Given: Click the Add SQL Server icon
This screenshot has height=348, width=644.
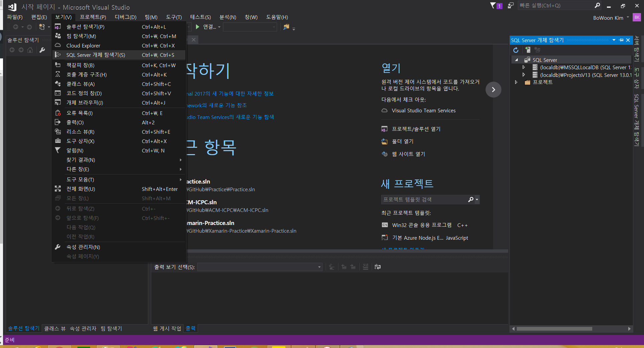Looking at the screenshot, I should point(527,50).
